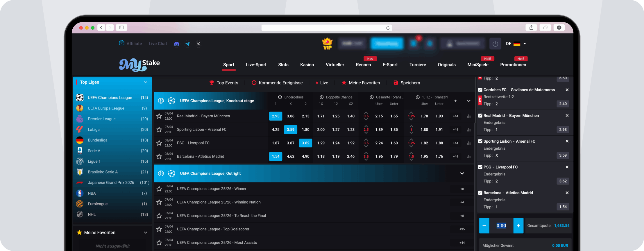Increase stake with plus button

pos(518,226)
